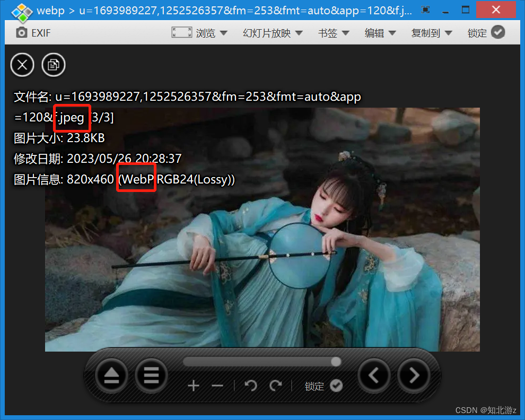
Task: Toggle fullscreen icon in title bar
Action: point(425,10)
